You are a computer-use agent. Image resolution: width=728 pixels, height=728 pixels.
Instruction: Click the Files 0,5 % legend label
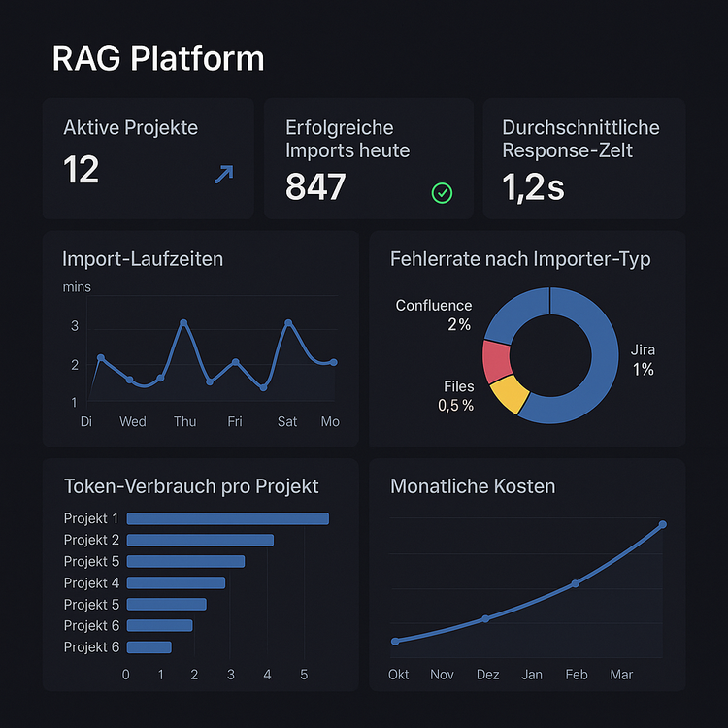pyautogui.click(x=457, y=396)
